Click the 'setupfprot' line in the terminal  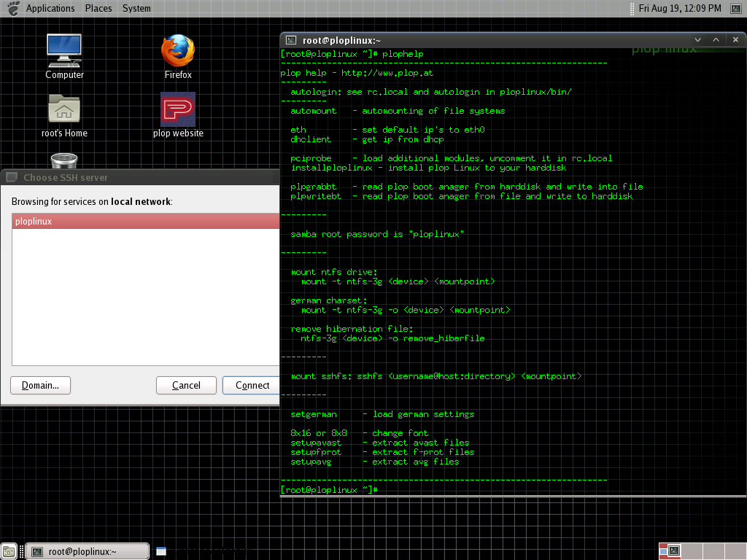382,452
